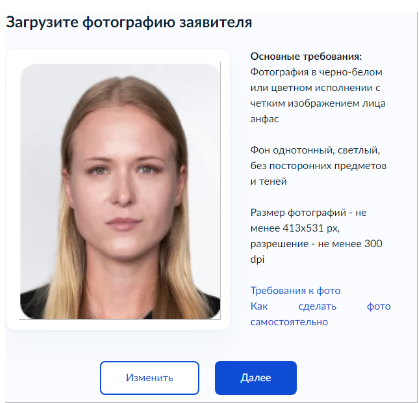This screenshot has height=403, width=419.
Task: Proceed with the Далее button
Action: click(256, 378)
